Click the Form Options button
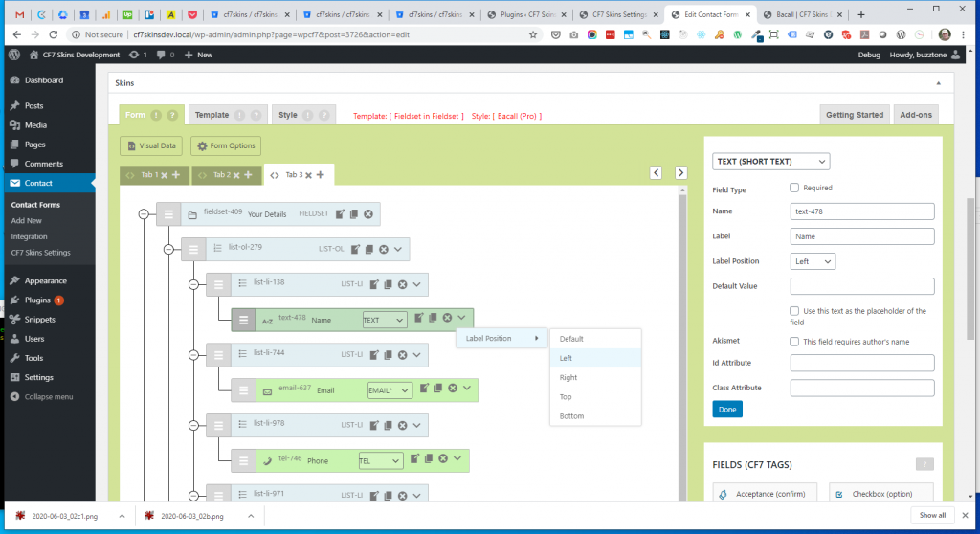This screenshot has height=534, width=980. 226,145
